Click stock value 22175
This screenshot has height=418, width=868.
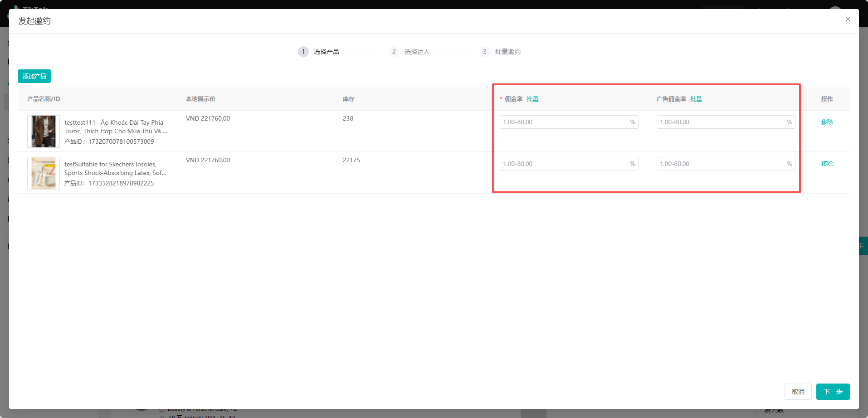click(351, 160)
